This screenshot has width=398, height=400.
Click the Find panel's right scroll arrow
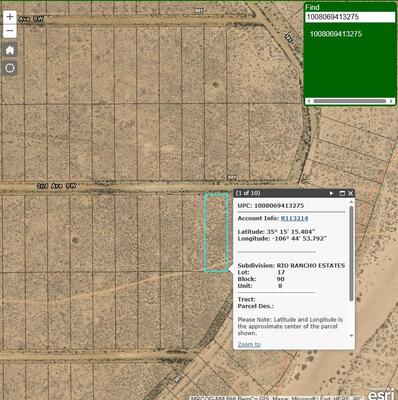(x=392, y=101)
